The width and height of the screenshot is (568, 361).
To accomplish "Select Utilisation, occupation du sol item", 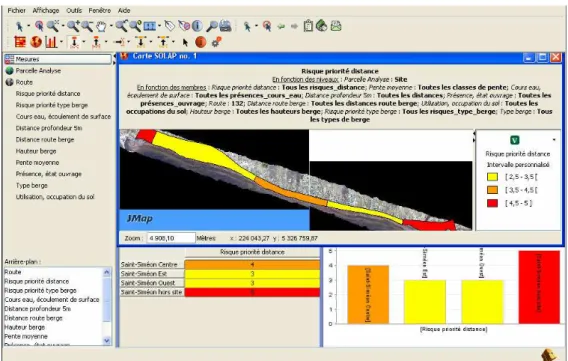I will [x=55, y=197].
